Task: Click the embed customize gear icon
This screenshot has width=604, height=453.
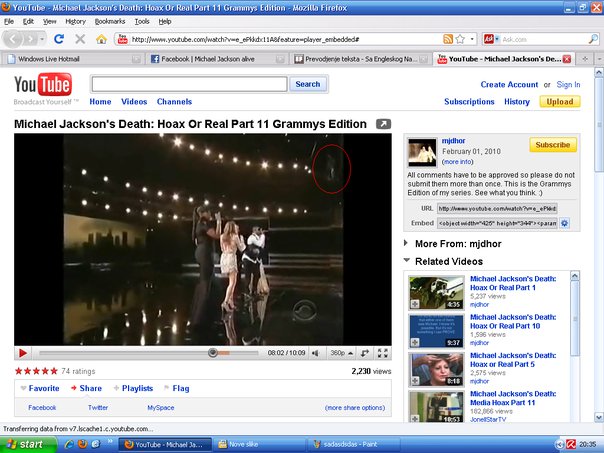Action: click(x=564, y=223)
